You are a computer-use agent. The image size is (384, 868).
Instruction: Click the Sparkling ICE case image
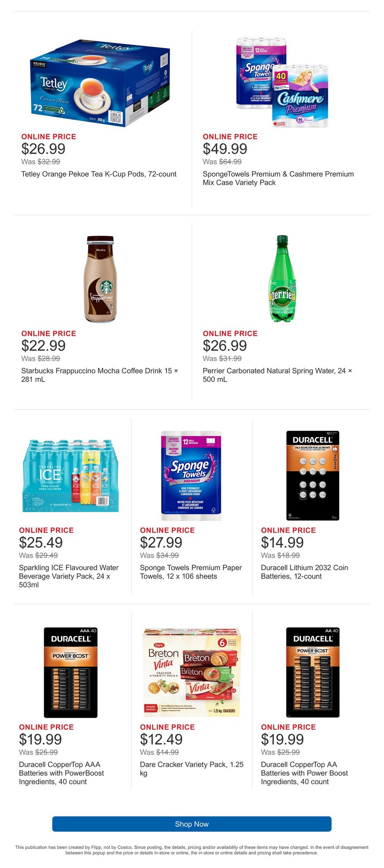click(71, 476)
